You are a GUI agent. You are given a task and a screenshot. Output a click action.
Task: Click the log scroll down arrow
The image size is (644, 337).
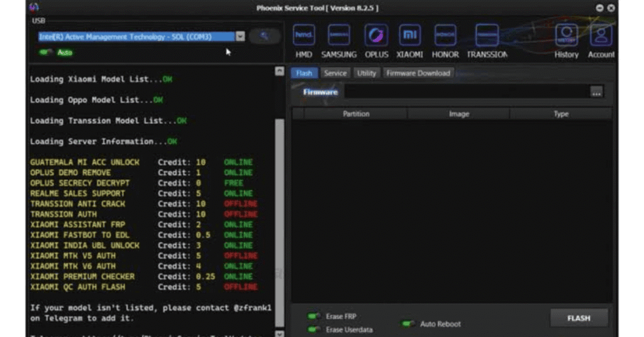point(279,333)
